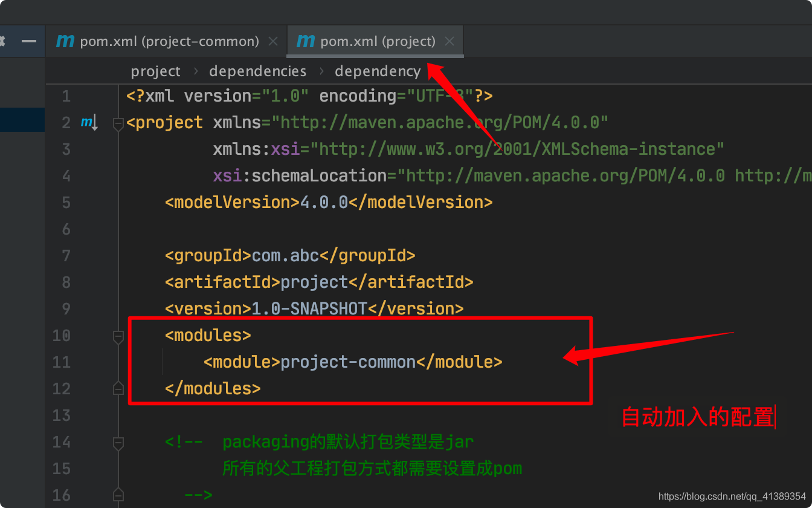Click the comment text 'packaging的默认打包类型是jar'
The width and height of the screenshot is (812, 508).
click(x=348, y=442)
